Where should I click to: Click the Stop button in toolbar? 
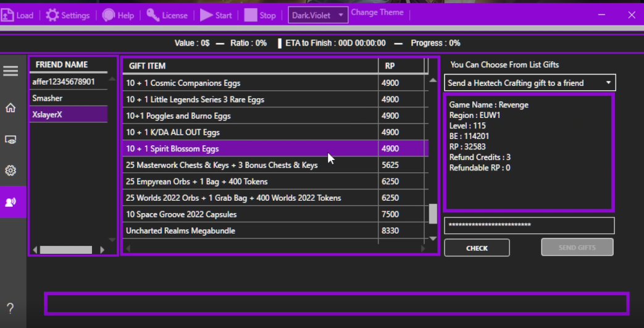tap(260, 15)
